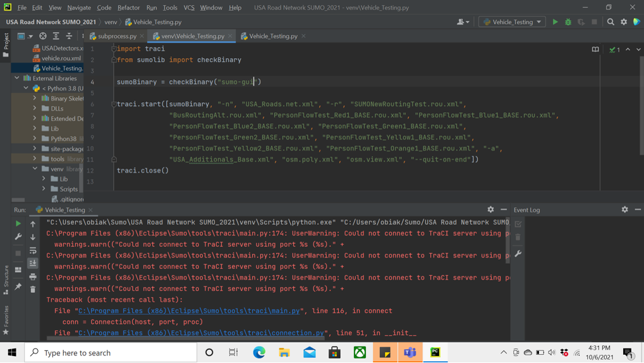644x363 pixels.
Task: Click the print icon in Run panel
Action: [33, 277]
